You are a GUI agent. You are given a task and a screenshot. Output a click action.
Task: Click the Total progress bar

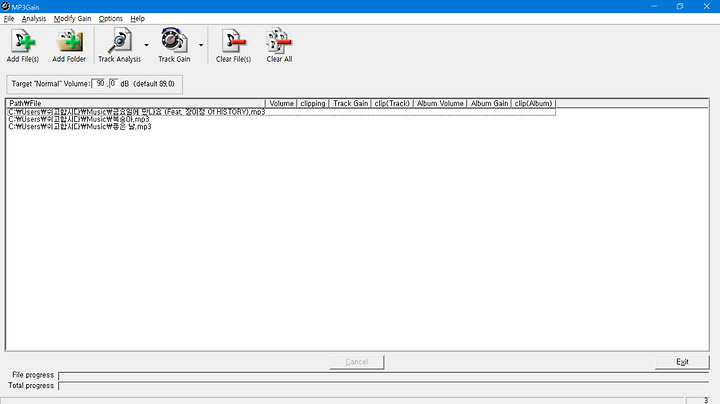(384, 386)
